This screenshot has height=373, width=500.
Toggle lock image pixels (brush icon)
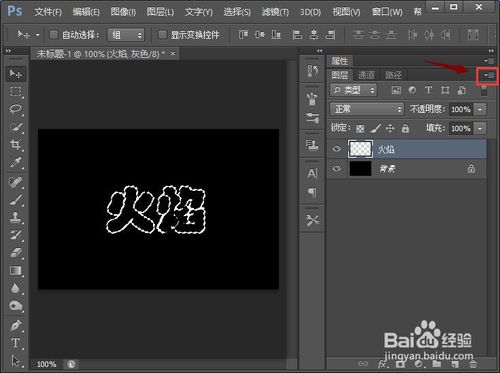point(376,128)
